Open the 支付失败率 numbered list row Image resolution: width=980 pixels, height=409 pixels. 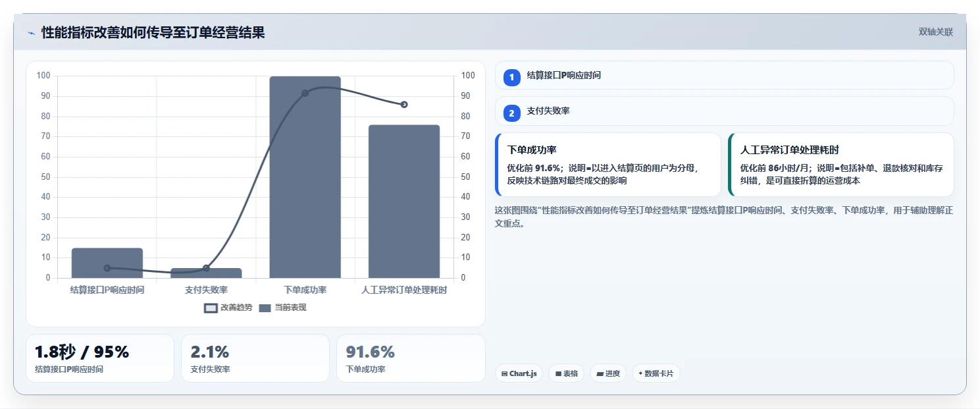[x=724, y=111]
